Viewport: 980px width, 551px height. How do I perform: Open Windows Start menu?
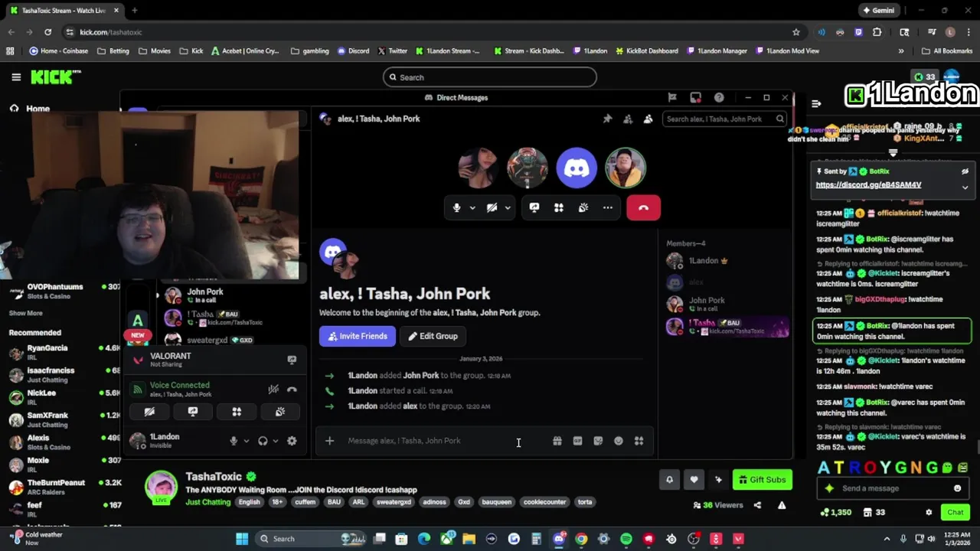[242, 539]
